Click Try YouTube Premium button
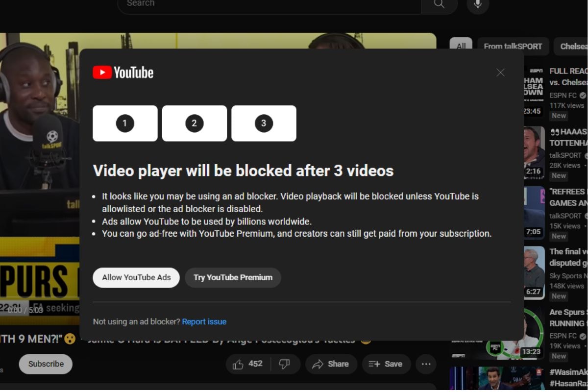Viewport: 588px width, 392px height. pyautogui.click(x=233, y=277)
